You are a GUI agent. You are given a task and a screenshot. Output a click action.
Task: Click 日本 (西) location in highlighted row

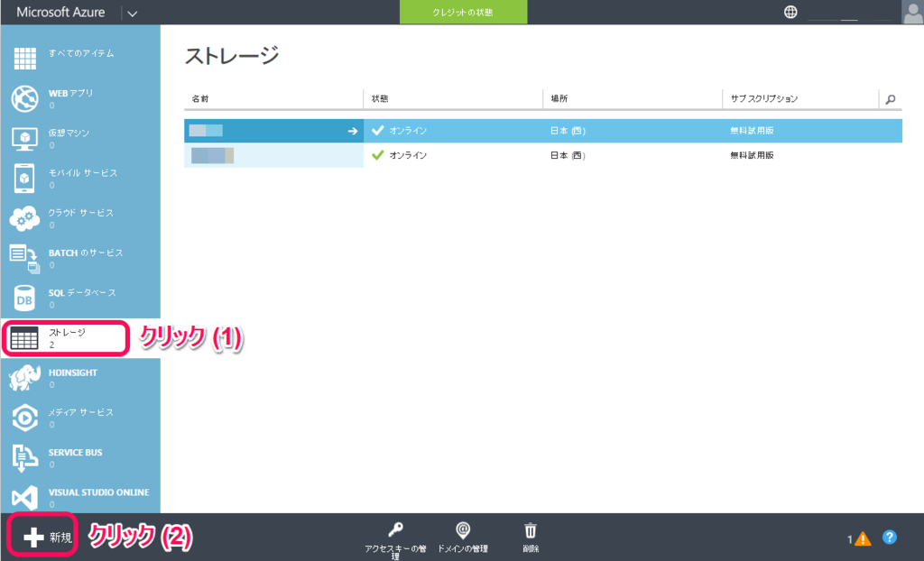coord(568,131)
